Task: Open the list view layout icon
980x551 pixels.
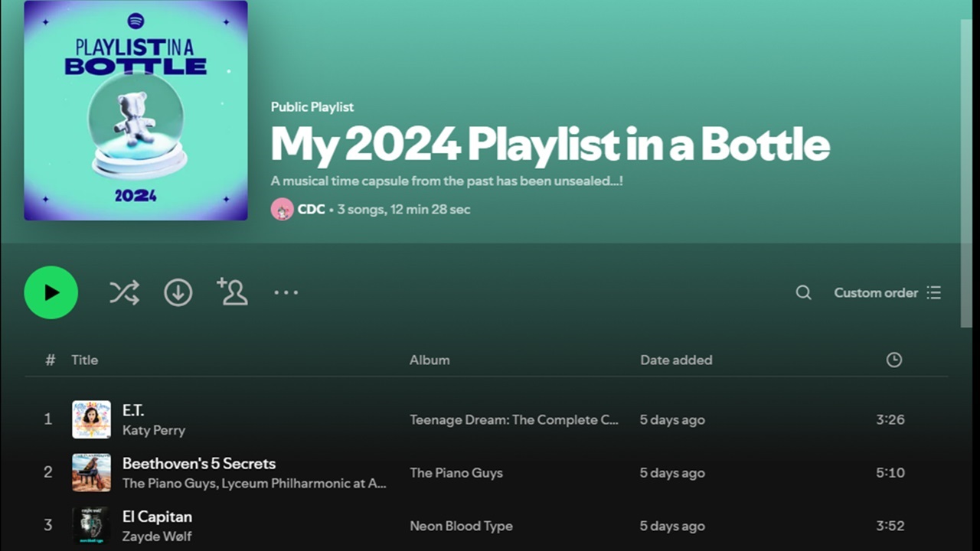Action: tap(934, 292)
